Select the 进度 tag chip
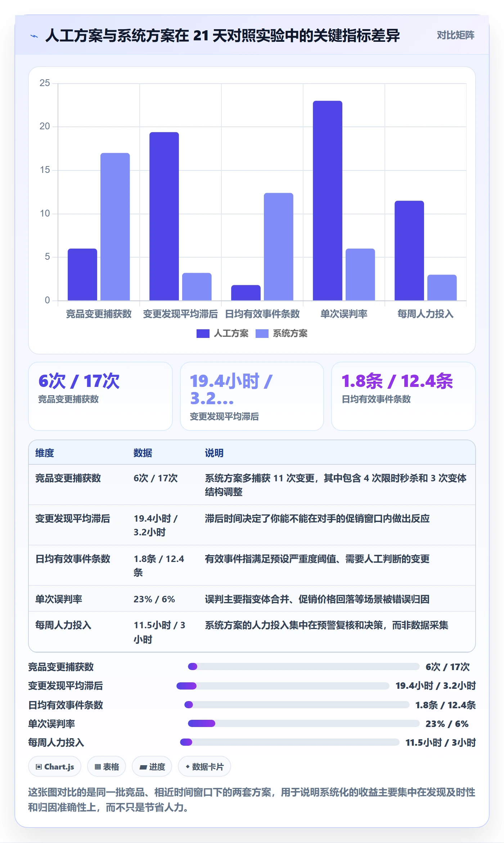The image size is (504, 843). point(152,767)
